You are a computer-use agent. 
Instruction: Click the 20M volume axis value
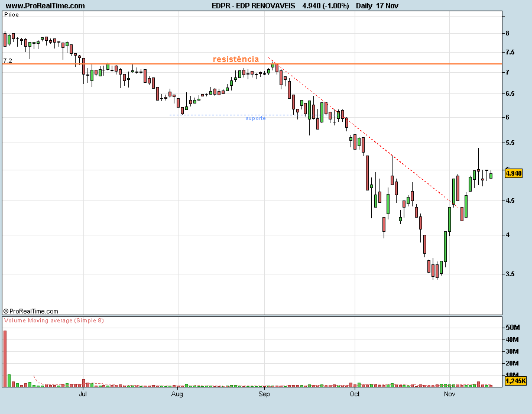coord(512,364)
